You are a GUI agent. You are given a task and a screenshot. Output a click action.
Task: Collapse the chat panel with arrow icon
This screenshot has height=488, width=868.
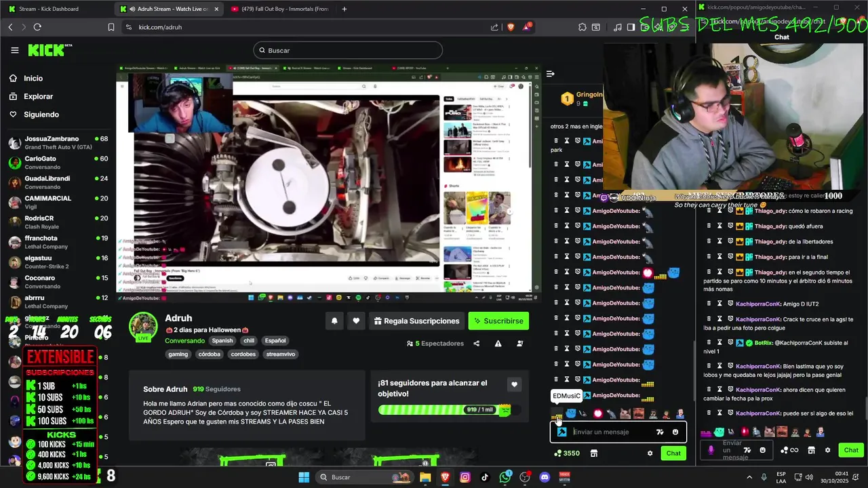pos(551,73)
